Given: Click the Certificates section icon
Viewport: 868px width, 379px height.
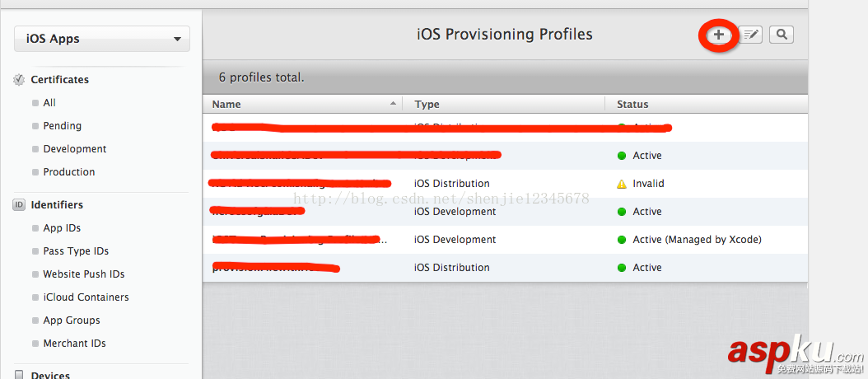Looking at the screenshot, I should tap(19, 80).
